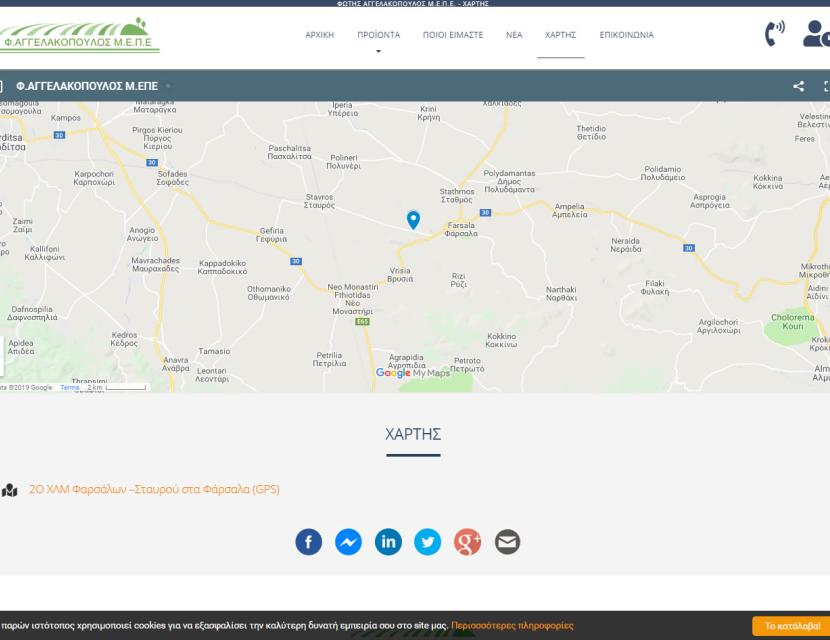830x640 pixels.
Task: Click the Thetidio Θετίδιο map label
Action: coord(591,132)
